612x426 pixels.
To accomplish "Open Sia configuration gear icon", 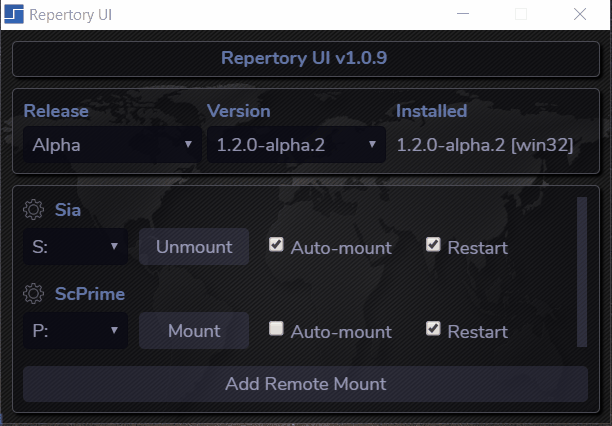I will tap(33, 210).
